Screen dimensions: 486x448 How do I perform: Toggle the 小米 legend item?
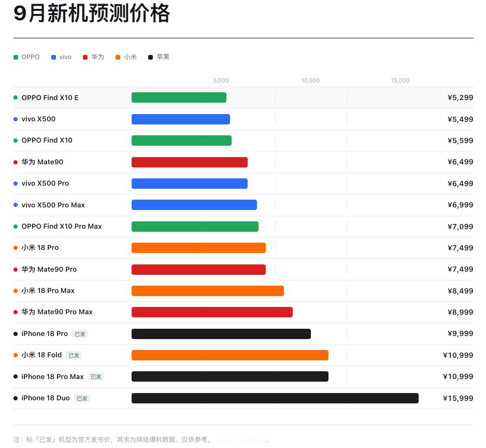[x=126, y=57]
